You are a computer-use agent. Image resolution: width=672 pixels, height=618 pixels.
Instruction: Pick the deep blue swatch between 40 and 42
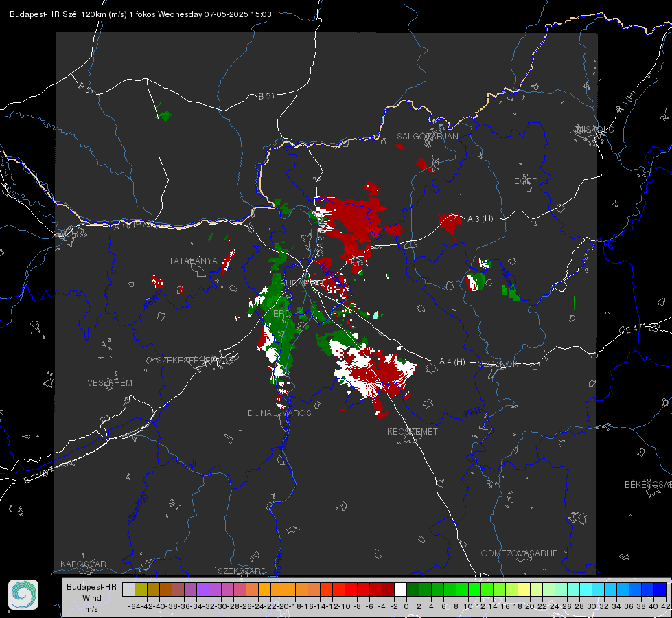coord(660,590)
